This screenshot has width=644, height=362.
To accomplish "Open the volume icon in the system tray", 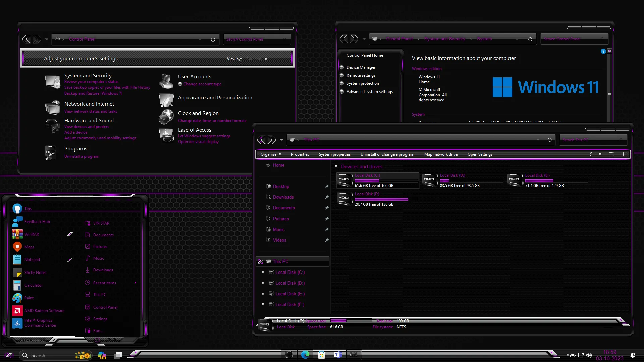I will click(x=589, y=355).
